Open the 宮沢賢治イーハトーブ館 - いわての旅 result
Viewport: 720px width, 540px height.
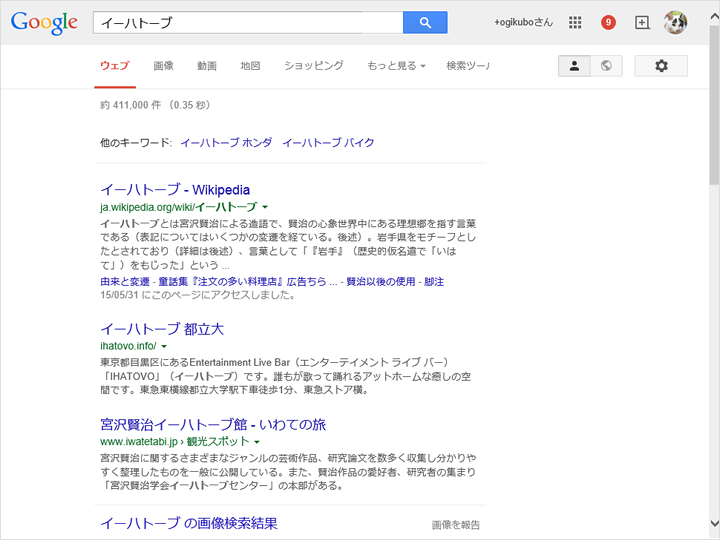(213, 424)
